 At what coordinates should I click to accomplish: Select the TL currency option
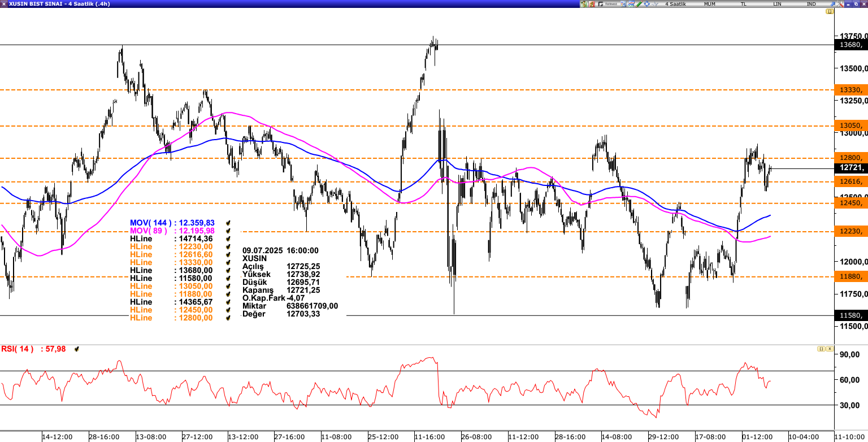(744, 4)
